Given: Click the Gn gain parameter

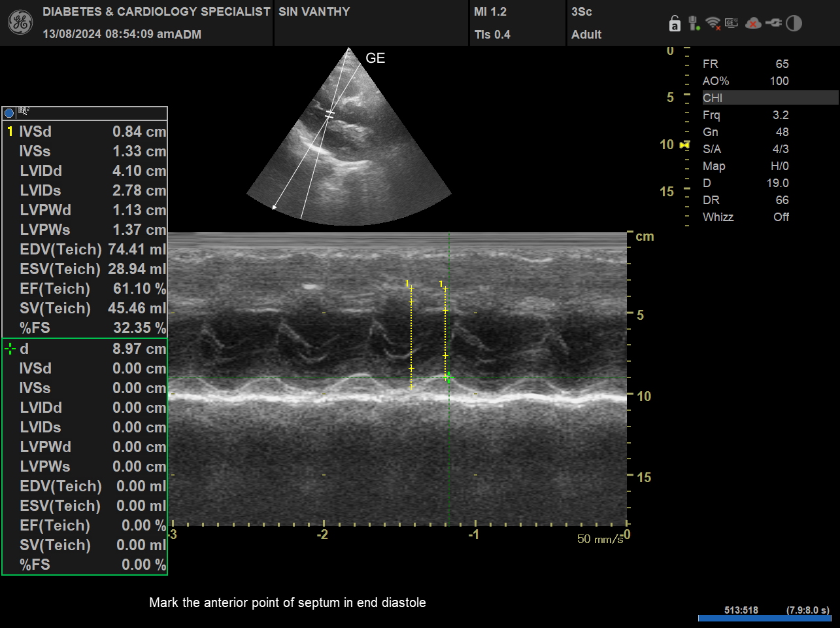Looking at the screenshot, I should click(745, 132).
